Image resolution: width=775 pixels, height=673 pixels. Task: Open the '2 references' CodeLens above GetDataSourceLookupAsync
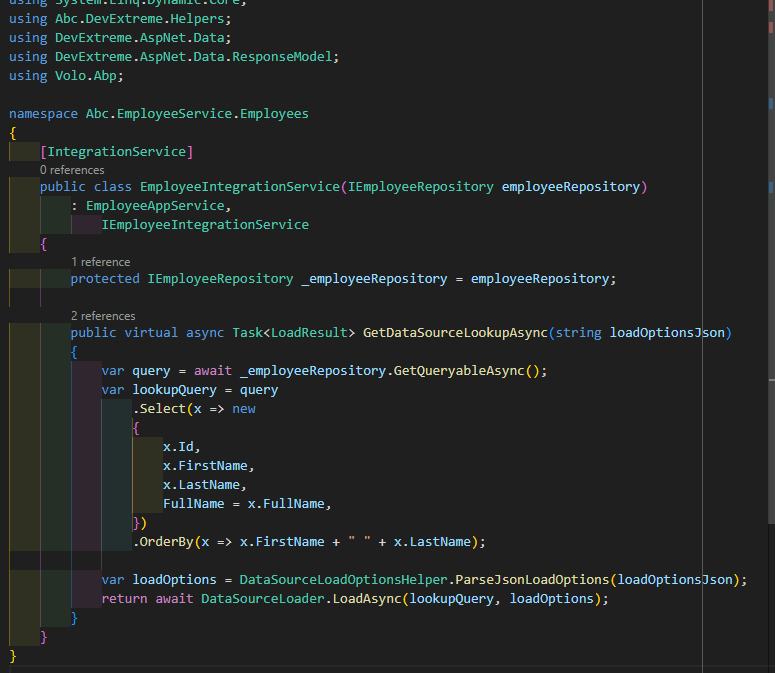pos(103,316)
